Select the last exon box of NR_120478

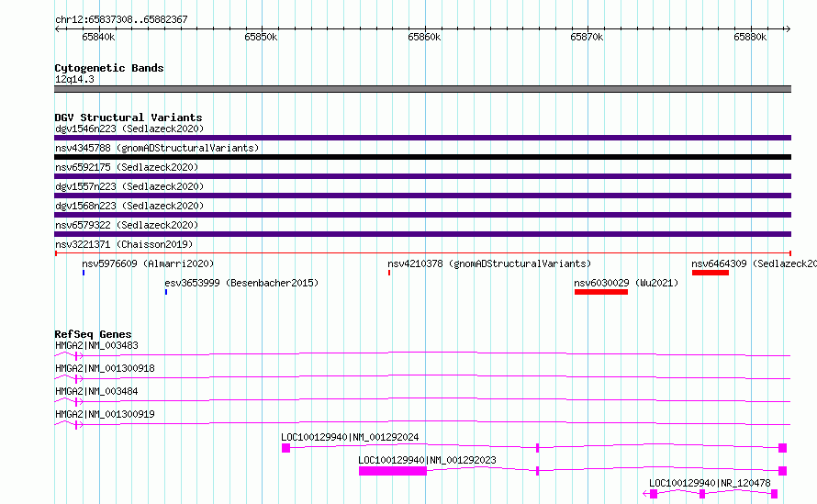774,494
